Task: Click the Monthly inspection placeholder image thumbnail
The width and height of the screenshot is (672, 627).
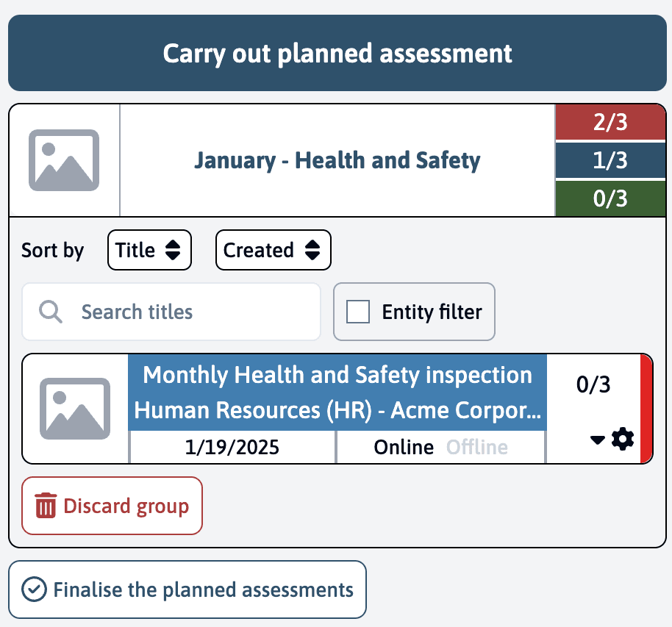Action: point(74,409)
